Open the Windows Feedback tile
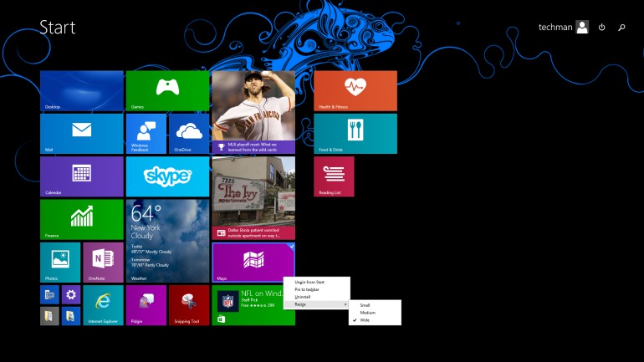 146,134
